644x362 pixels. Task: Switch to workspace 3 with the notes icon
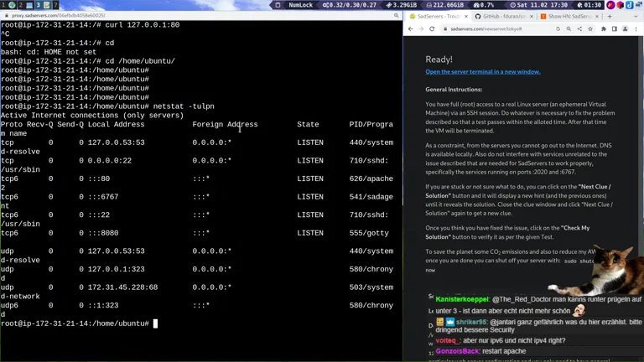tap(43, 5)
